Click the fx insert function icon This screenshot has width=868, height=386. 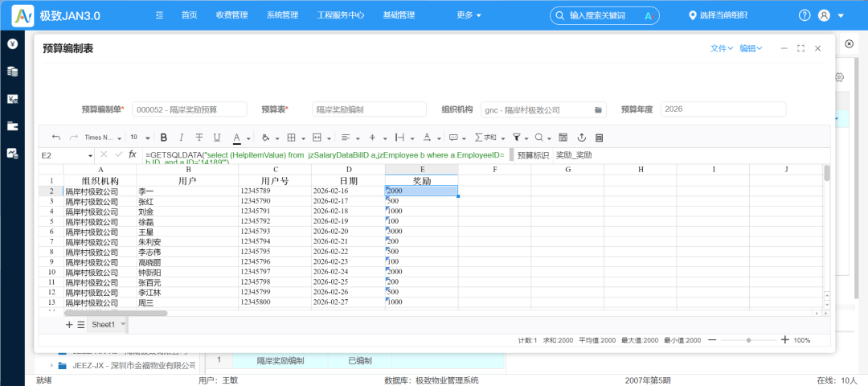click(x=133, y=155)
